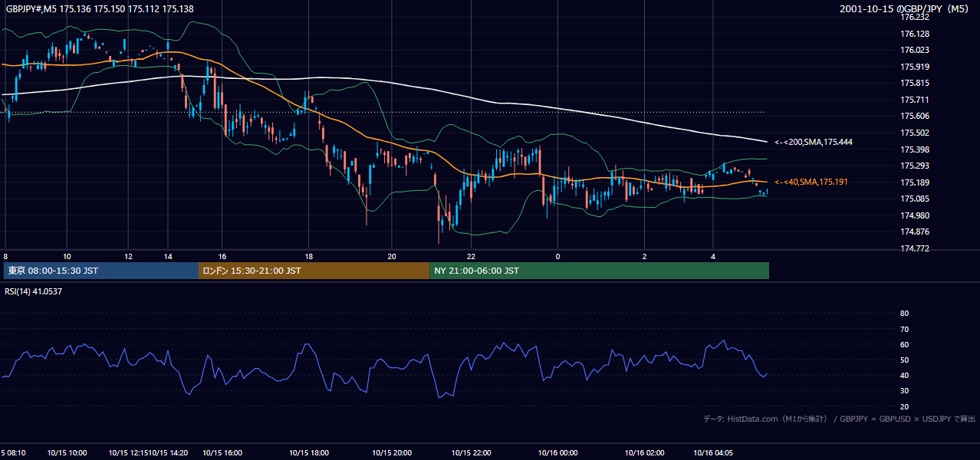Click the bottom date label 10/16 02:00
The image size is (980, 460).
tap(644, 452)
